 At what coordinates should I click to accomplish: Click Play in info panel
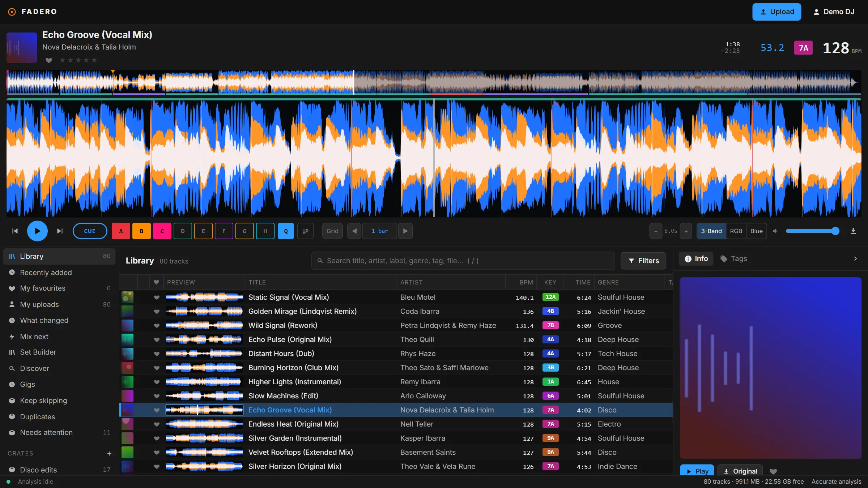[x=697, y=471]
